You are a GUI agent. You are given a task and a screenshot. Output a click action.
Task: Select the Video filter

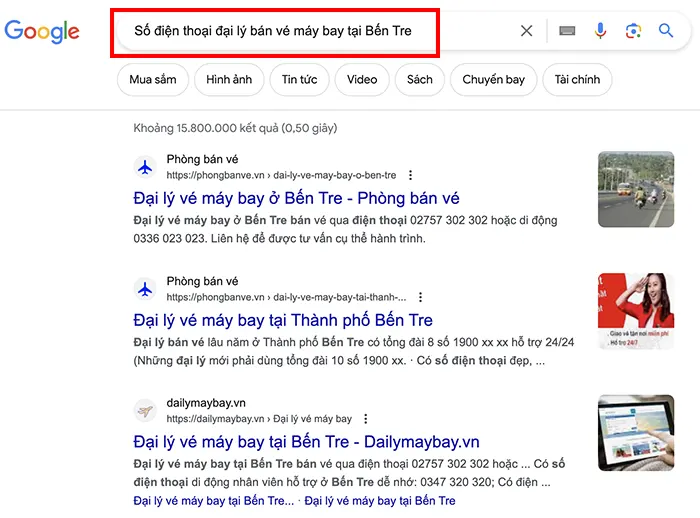pos(362,79)
